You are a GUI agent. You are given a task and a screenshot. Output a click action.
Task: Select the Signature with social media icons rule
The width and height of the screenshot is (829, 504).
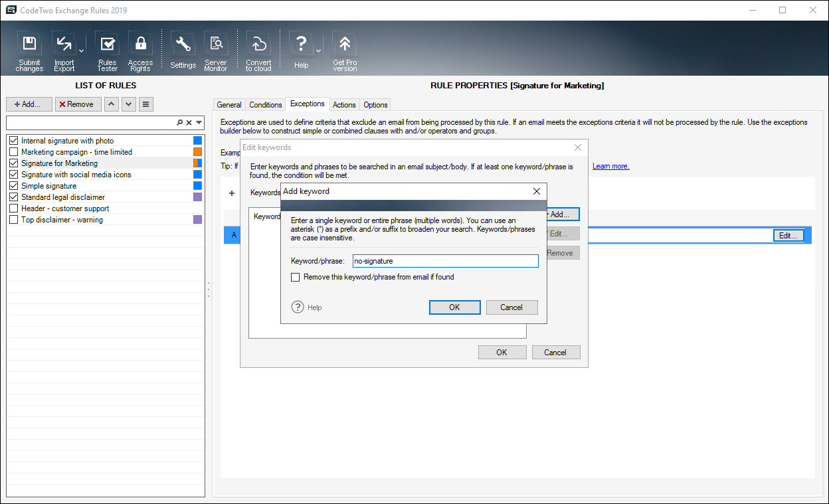pos(76,175)
